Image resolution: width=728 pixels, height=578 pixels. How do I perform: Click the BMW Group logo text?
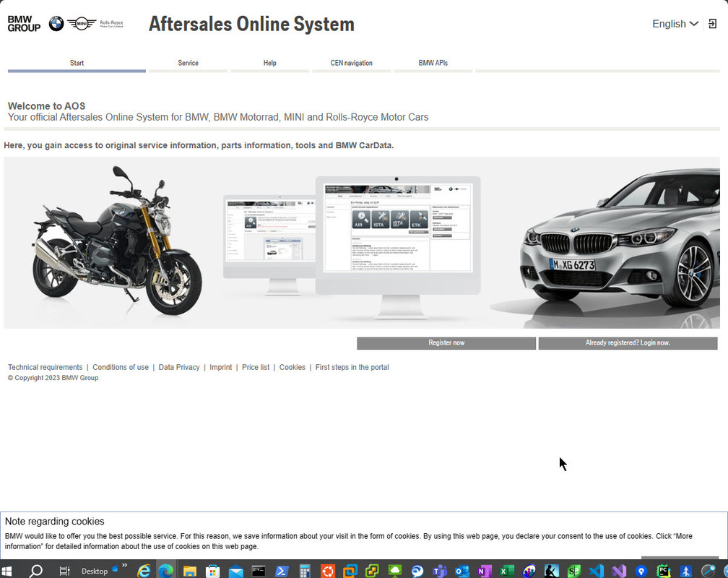pos(24,24)
